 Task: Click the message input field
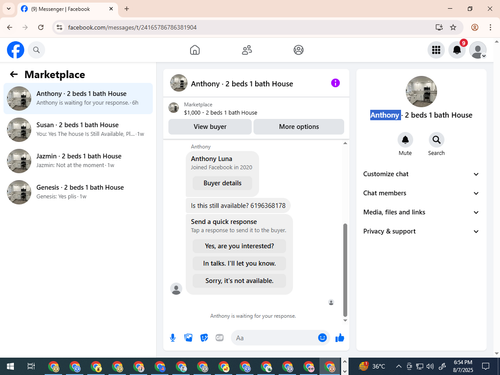274,338
